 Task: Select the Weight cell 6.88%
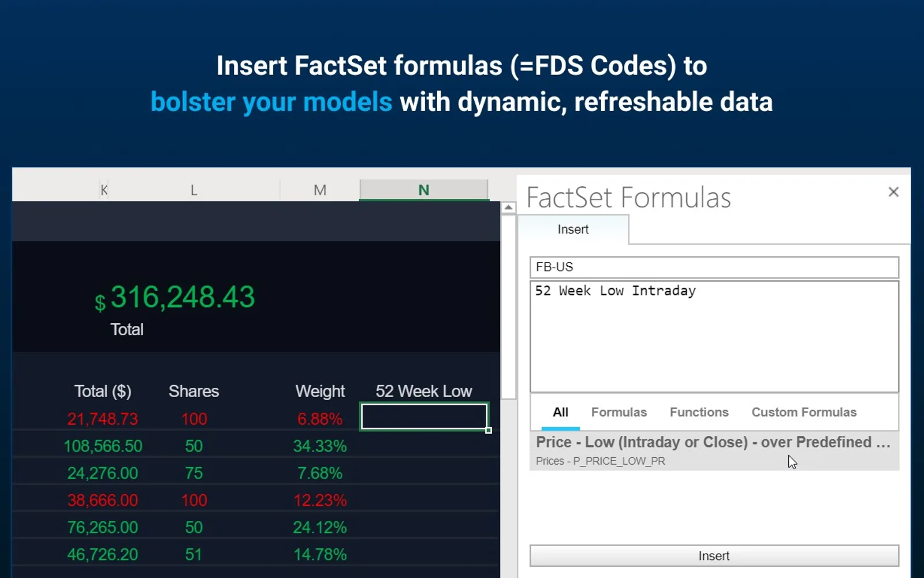click(x=320, y=419)
